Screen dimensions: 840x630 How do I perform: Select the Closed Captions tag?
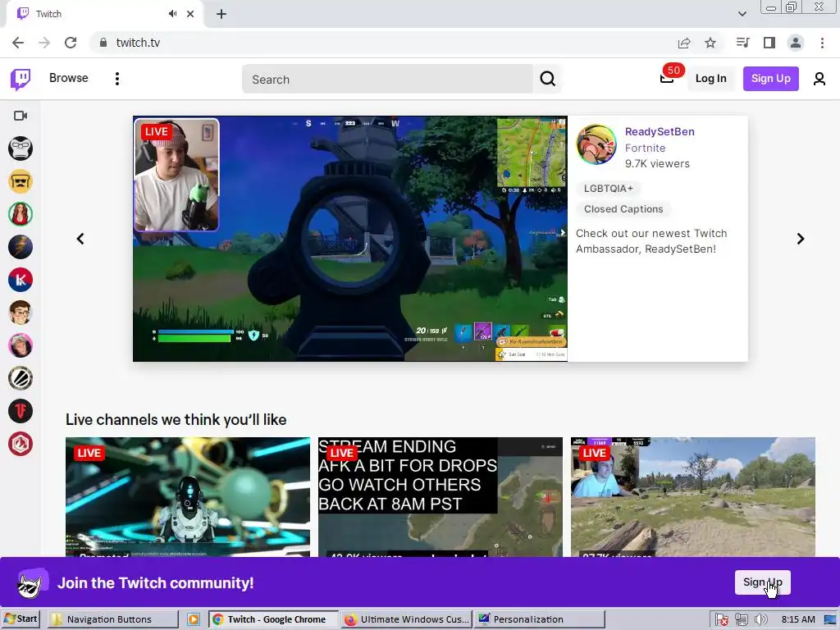tap(623, 209)
